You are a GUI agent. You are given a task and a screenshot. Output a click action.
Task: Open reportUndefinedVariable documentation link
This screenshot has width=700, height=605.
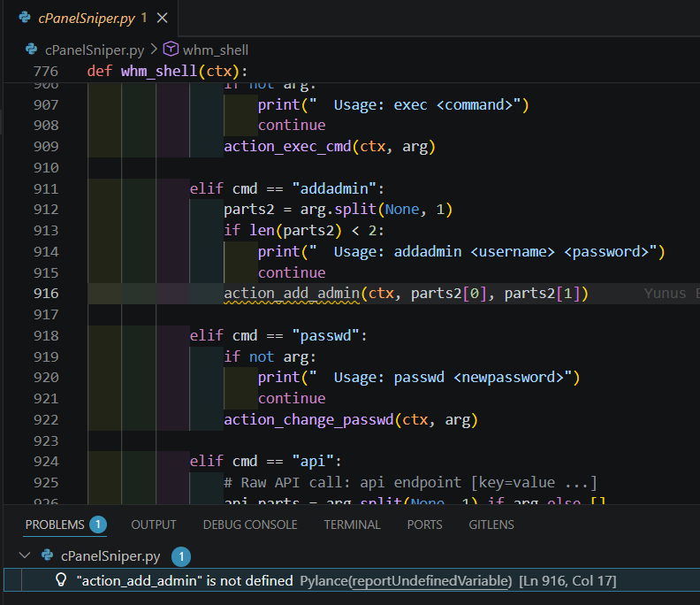431,581
